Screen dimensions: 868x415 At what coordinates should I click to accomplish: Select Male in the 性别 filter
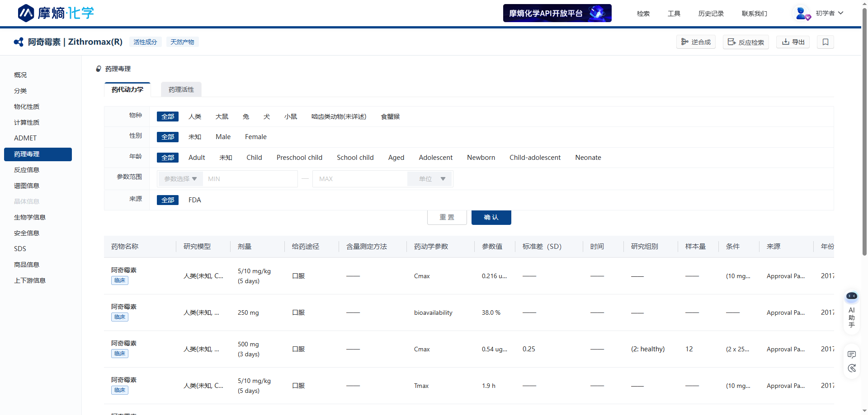(x=223, y=137)
